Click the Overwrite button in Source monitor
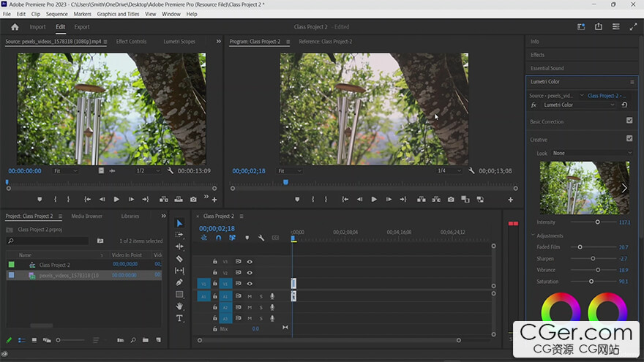This screenshot has height=362, width=644. [x=179, y=200]
